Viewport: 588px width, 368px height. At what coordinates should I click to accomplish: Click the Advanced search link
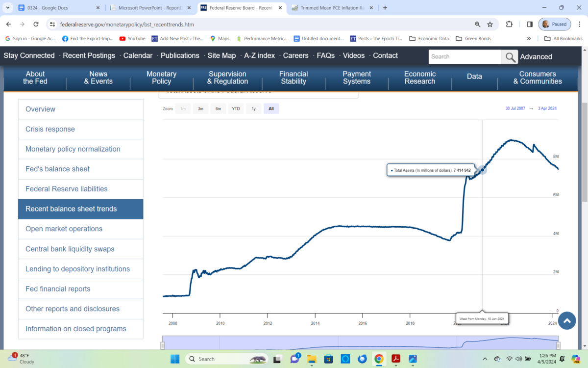(536, 57)
